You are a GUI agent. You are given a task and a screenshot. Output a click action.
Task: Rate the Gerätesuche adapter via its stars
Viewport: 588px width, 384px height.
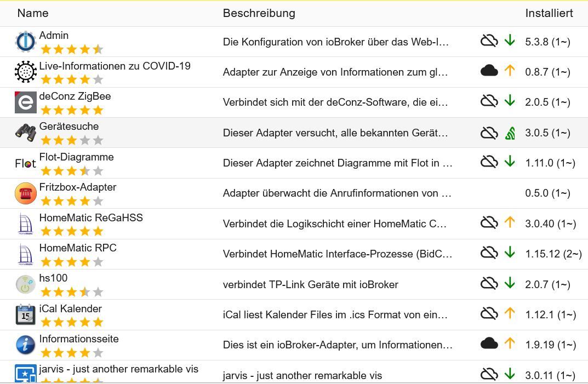71,141
